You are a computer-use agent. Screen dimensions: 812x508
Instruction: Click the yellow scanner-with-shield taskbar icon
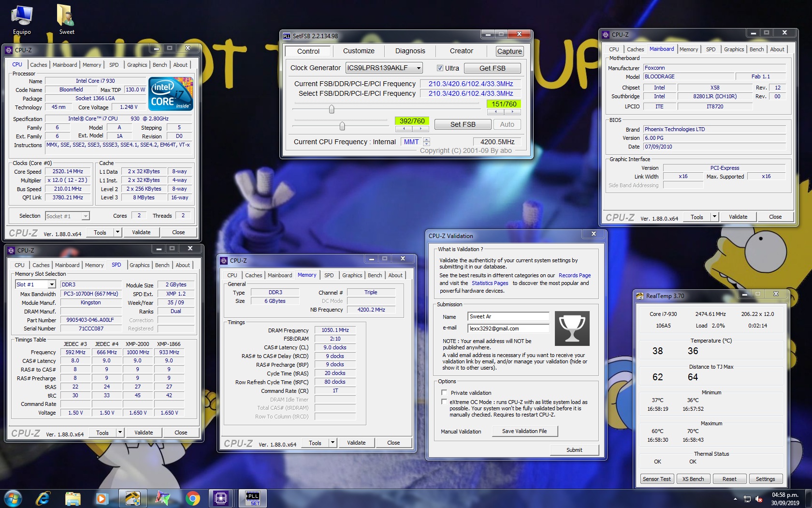(x=132, y=498)
